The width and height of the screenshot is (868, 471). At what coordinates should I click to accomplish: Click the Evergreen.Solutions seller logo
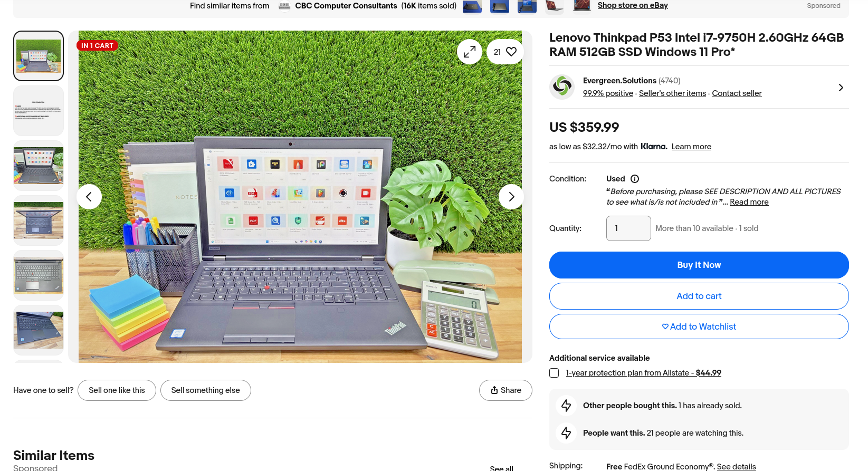point(562,87)
